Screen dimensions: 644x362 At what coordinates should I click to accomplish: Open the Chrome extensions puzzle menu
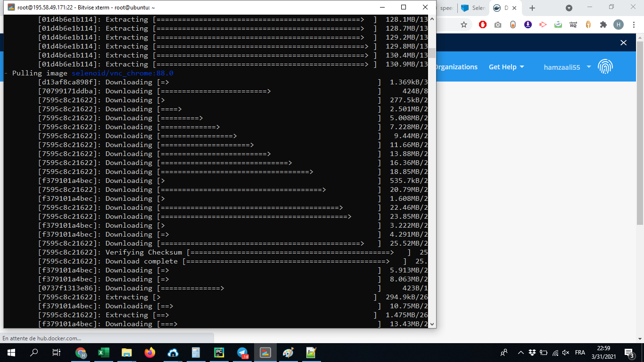pyautogui.click(x=603, y=25)
